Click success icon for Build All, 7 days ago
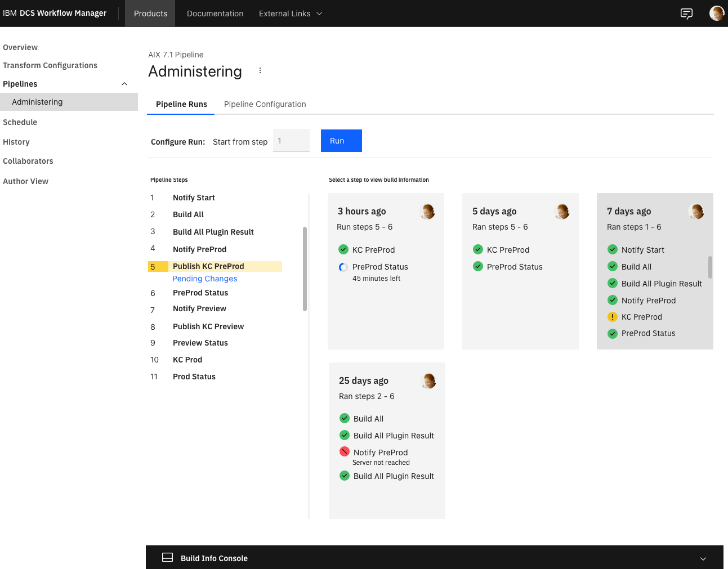Viewport: 728px width, 569px height. 613,266
